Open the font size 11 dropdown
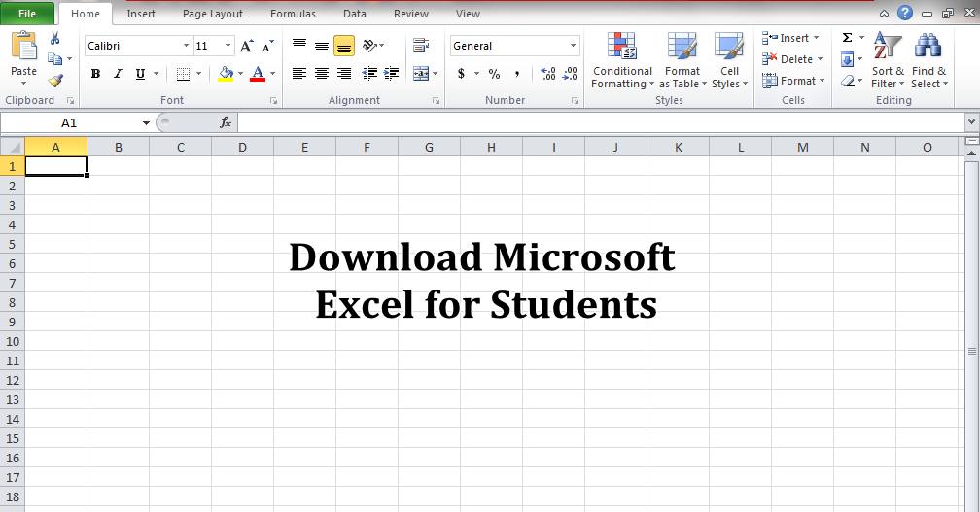Viewport: 980px width, 512px height. click(227, 46)
